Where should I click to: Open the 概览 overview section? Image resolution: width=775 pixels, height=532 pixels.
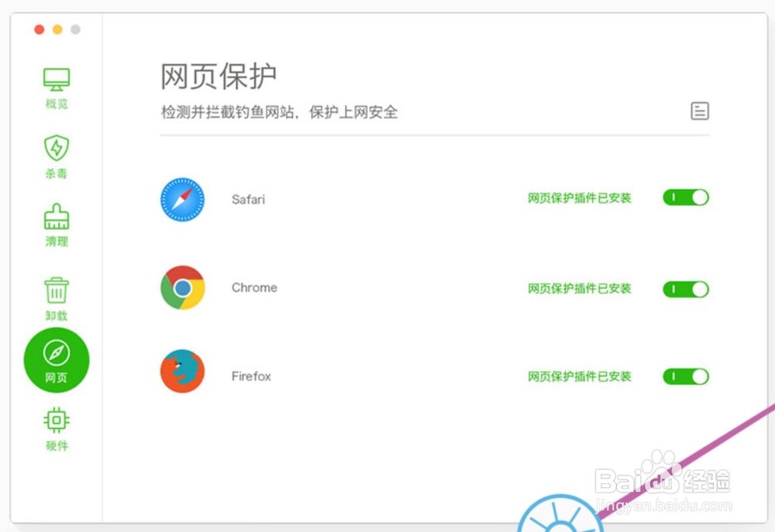click(x=57, y=88)
